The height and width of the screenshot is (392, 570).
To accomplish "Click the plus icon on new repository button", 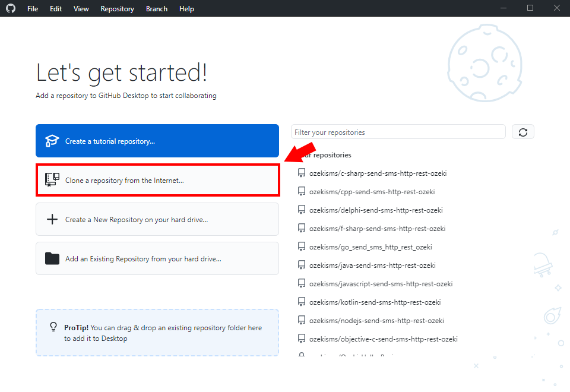I will point(52,219).
